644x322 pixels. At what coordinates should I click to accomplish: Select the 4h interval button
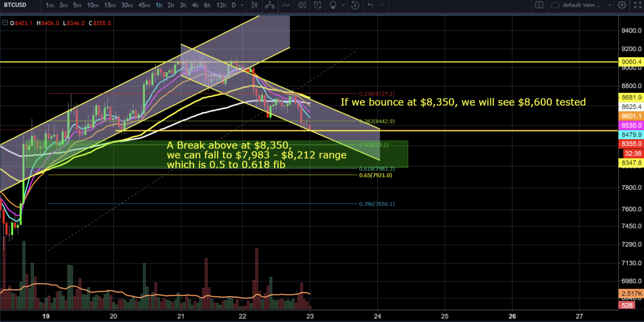tap(195, 5)
